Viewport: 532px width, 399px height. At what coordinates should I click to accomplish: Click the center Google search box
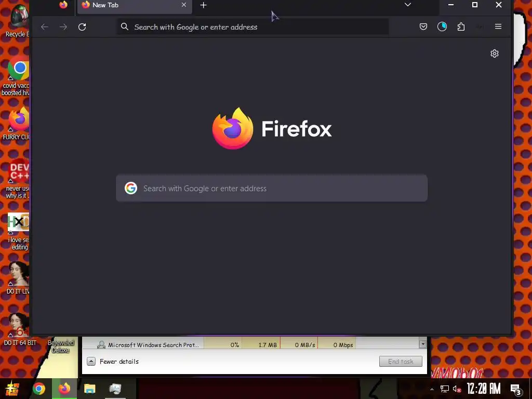click(x=271, y=188)
